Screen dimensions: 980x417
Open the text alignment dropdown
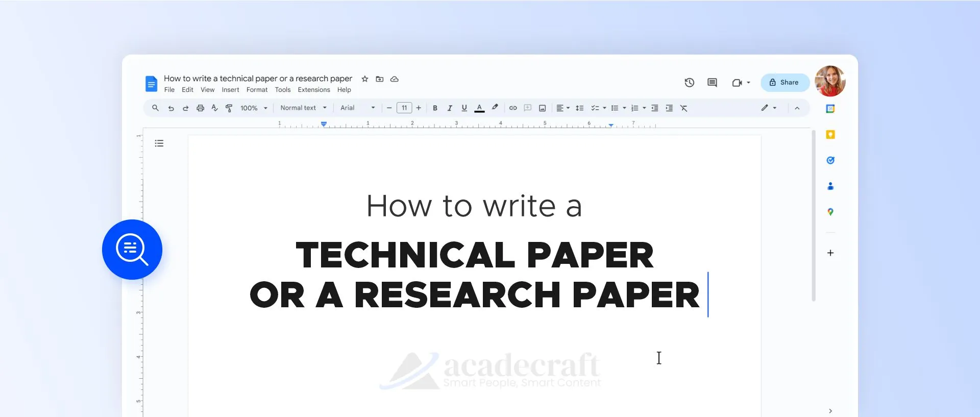click(x=563, y=108)
